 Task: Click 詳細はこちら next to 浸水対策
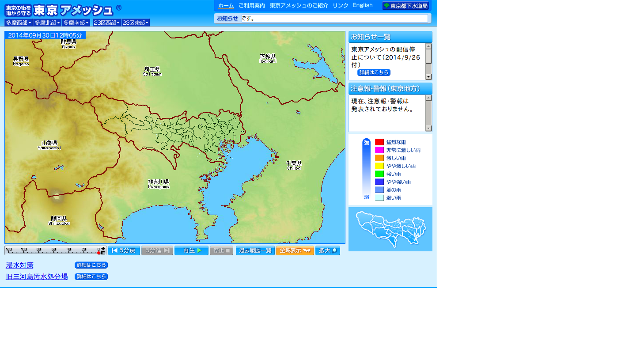point(91,265)
